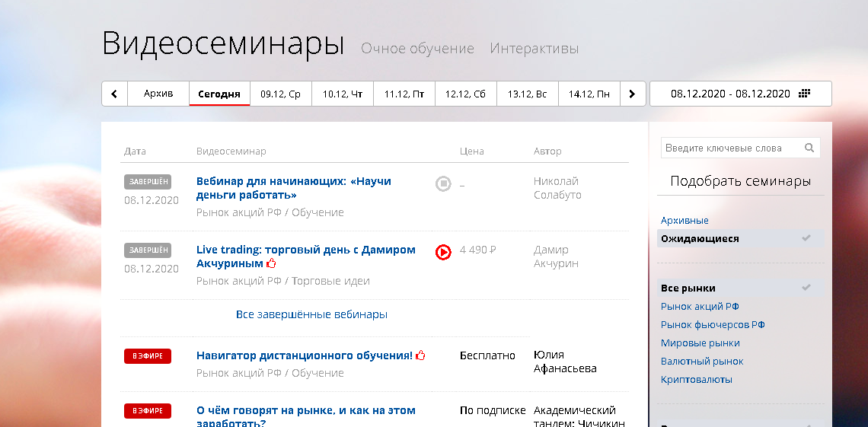Click the next dates arrow
The height and width of the screenshot is (427, 868).
pyautogui.click(x=632, y=94)
